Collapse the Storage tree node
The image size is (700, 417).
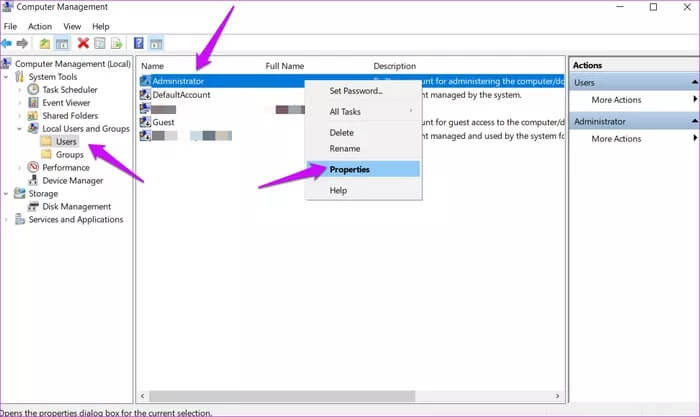6,193
